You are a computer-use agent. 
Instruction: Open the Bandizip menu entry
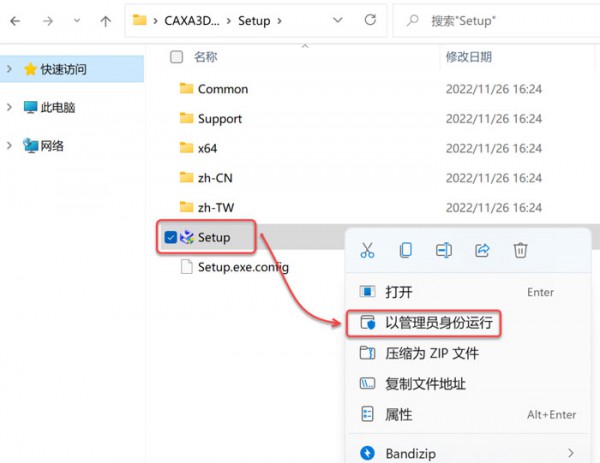click(468, 453)
